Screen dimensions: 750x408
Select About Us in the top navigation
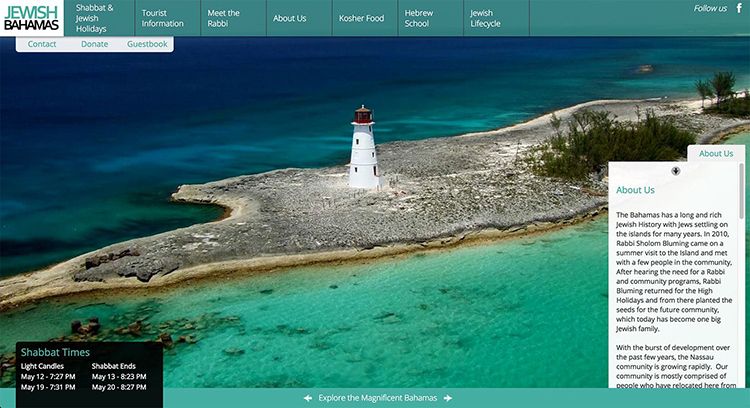(299, 18)
